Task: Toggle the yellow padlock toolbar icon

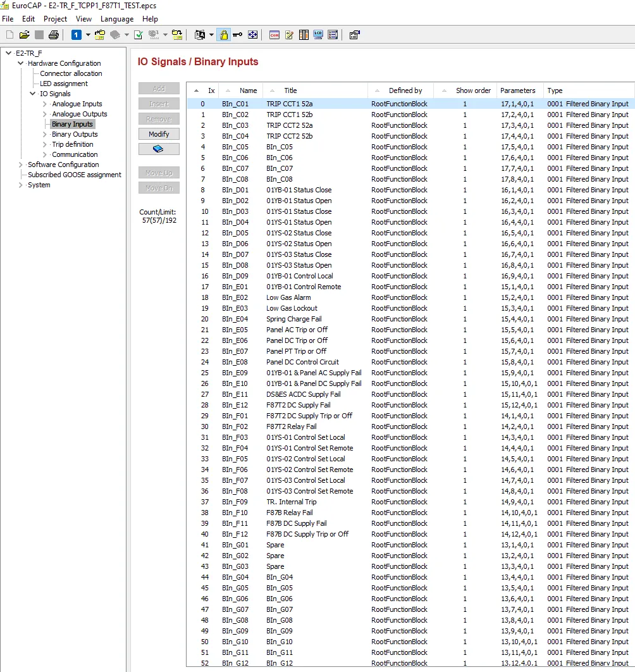Action: point(224,35)
